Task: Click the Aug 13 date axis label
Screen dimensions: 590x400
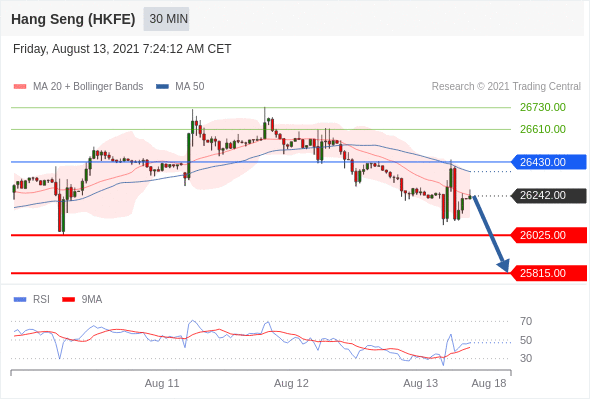Action: (421, 383)
